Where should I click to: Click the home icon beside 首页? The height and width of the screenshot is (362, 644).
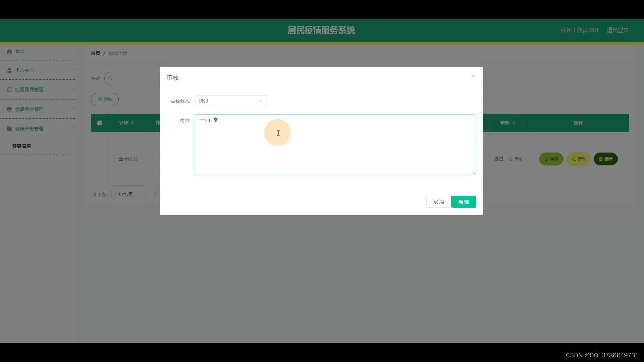[x=9, y=51]
